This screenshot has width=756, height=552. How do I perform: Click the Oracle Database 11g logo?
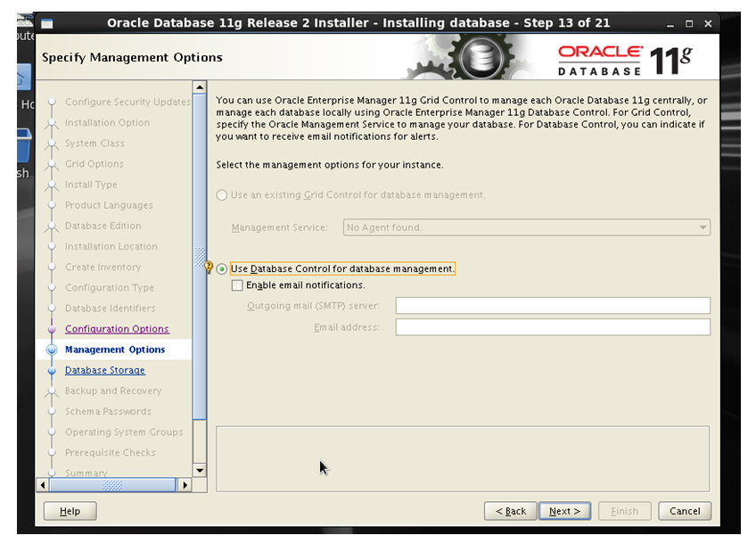[x=625, y=60]
